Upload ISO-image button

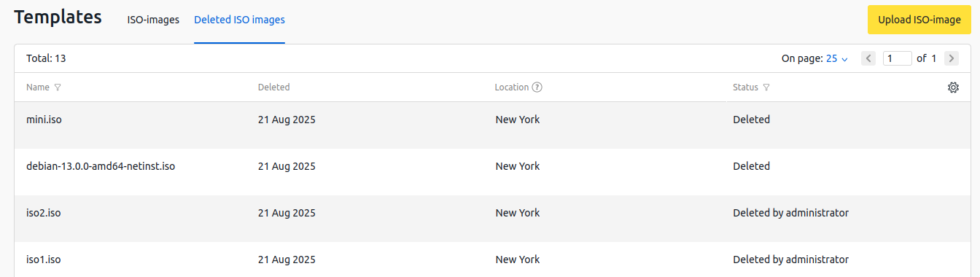[919, 20]
